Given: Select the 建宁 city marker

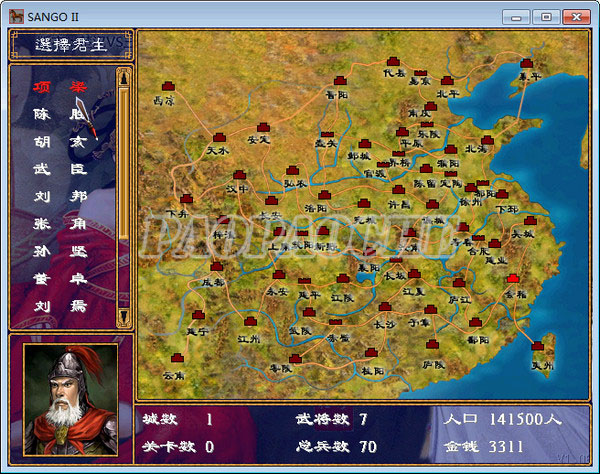Looking at the screenshot, I should [198, 315].
